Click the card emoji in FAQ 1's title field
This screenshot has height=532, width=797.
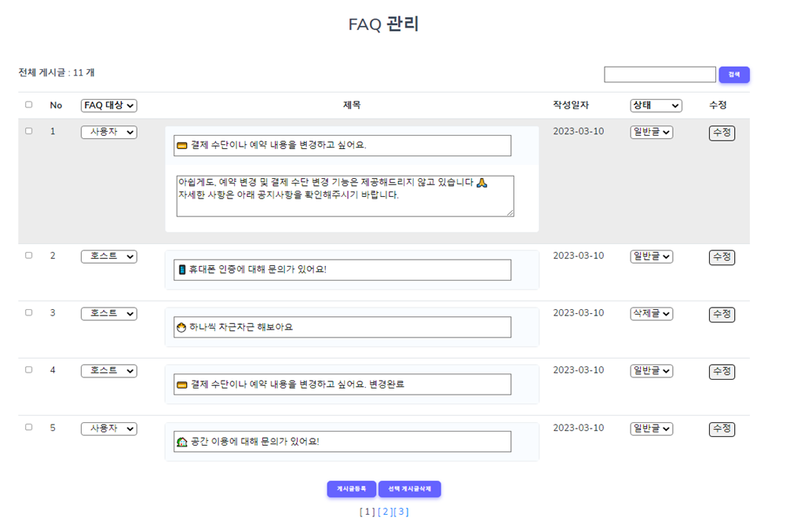coord(181,144)
